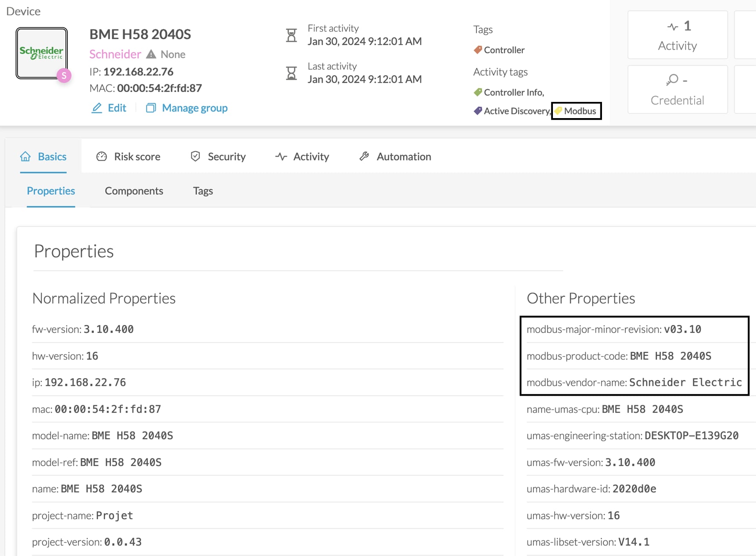Select the Controller Info activity tag
Image resolution: width=756 pixels, height=556 pixels.
514,92
